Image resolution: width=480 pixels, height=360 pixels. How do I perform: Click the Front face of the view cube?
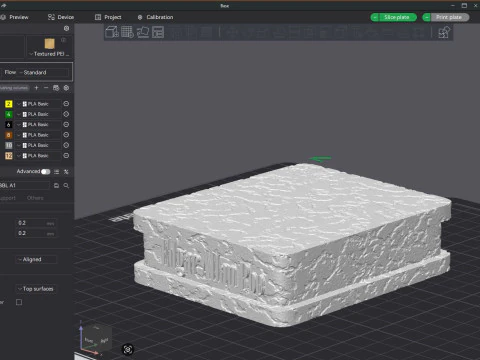(x=89, y=340)
